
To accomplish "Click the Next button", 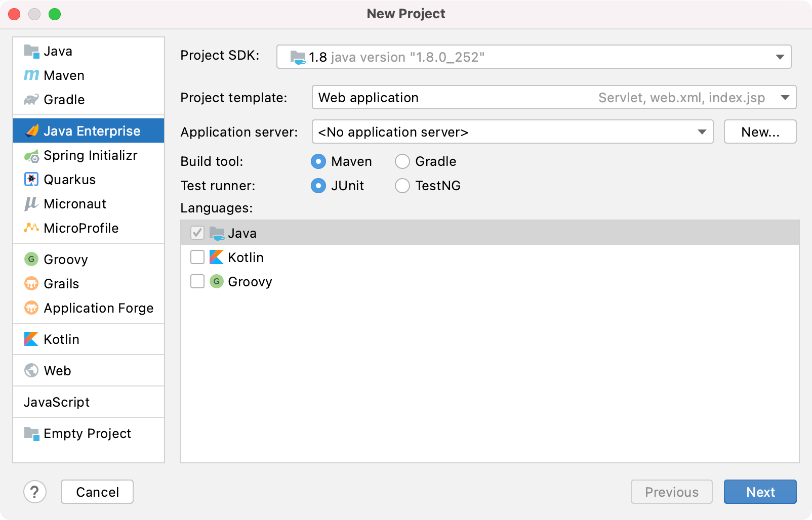I will 760,492.
